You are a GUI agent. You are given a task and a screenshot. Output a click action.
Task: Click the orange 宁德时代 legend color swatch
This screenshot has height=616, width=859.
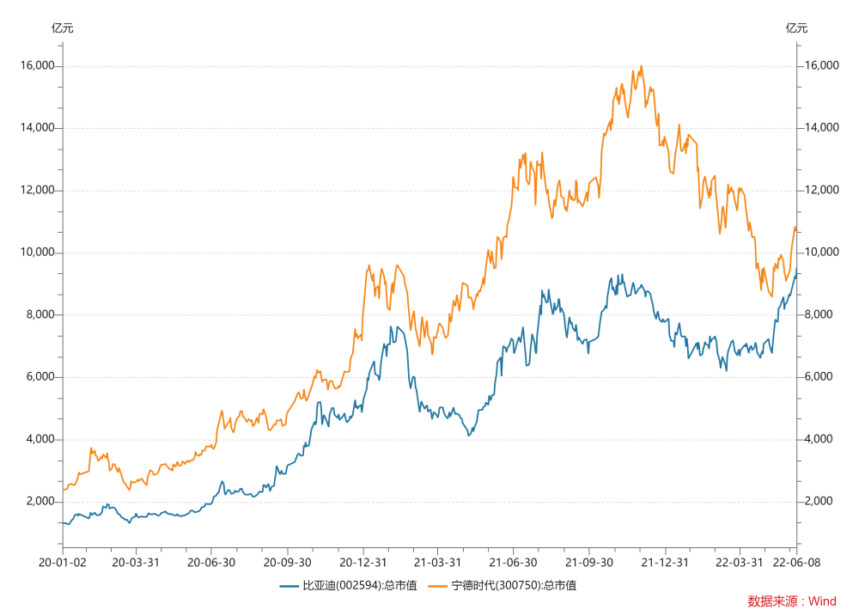point(438,586)
